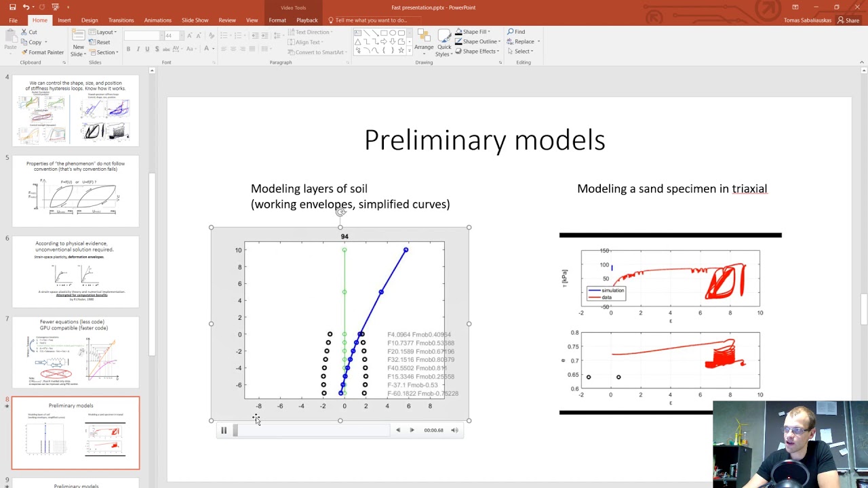Screen dimensions: 868x488
Task: Decrease list indent level
Action: pos(256,35)
